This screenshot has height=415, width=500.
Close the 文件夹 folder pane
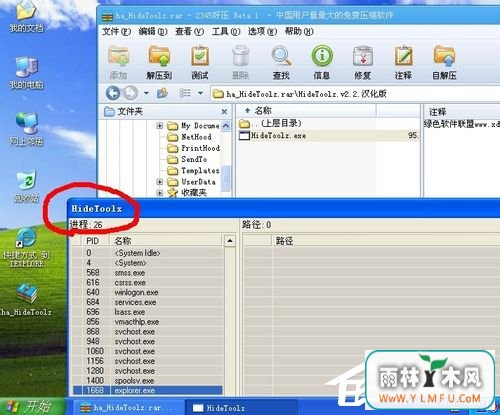click(224, 112)
